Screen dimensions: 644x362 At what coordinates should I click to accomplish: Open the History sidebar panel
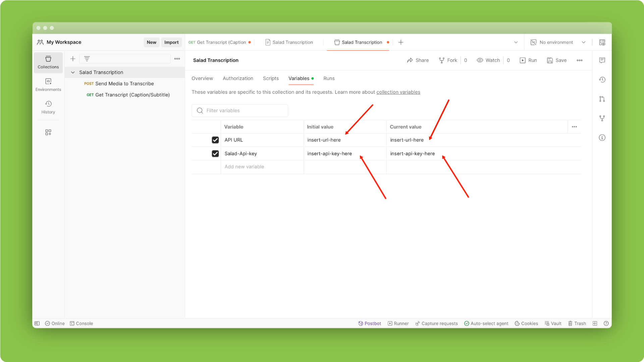click(x=48, y=107)
